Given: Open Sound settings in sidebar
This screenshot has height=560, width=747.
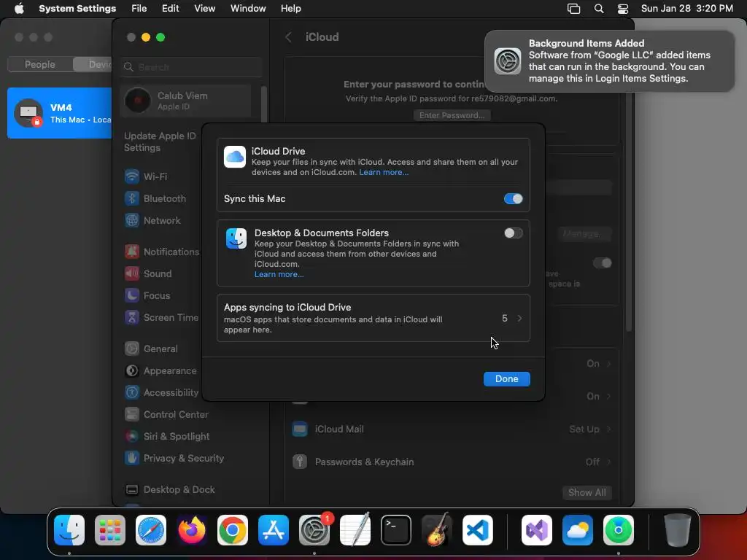Looking at the screenshot, I should click(x=148, y=274).
